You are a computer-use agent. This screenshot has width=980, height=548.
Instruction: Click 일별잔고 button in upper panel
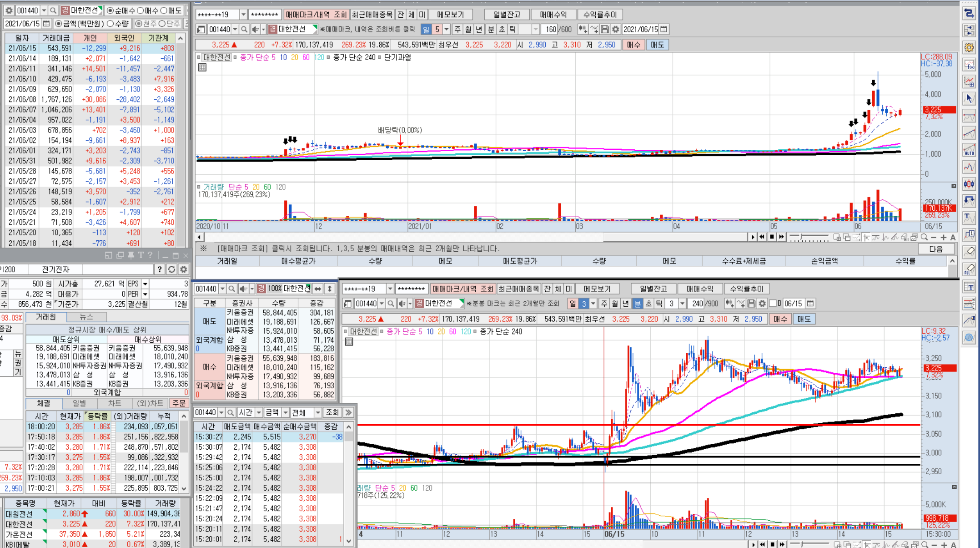click(x=507, y=15)
